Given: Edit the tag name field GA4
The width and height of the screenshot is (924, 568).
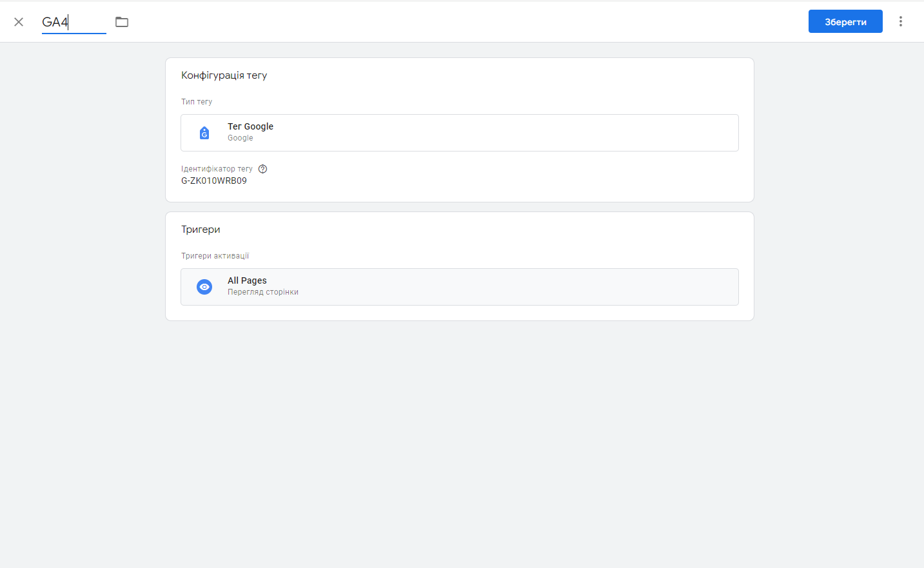Looking at the screenshot, I should pyautogui.click(x=74, y=22).
